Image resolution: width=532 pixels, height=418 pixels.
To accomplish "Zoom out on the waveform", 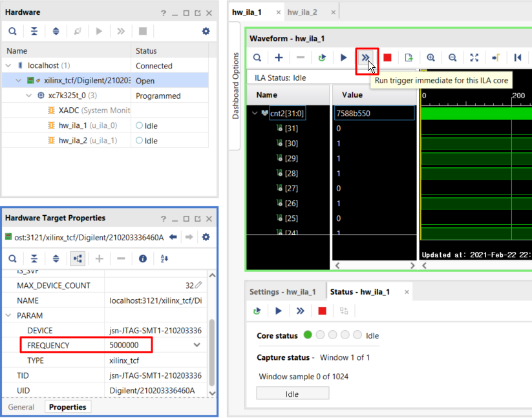I will tap(452, 57).
